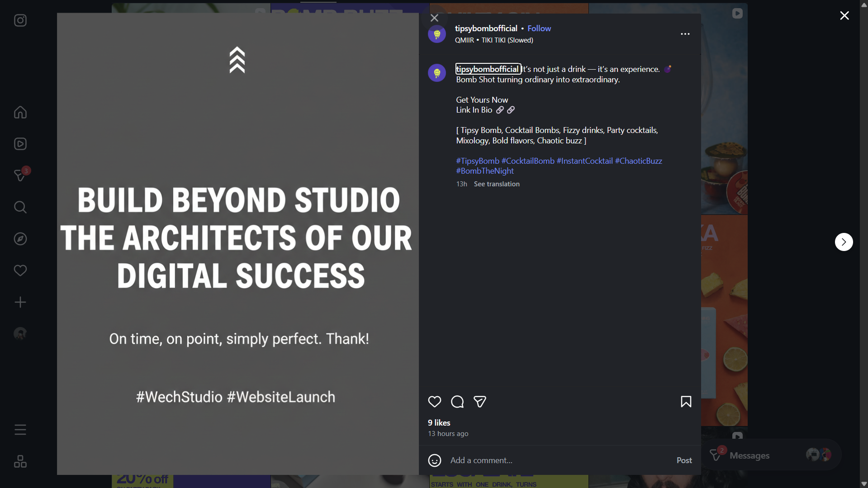Open the Explore compass icon
Viewport: 868px width, 488px height.
pyautogui.click(x=20, y=239)
